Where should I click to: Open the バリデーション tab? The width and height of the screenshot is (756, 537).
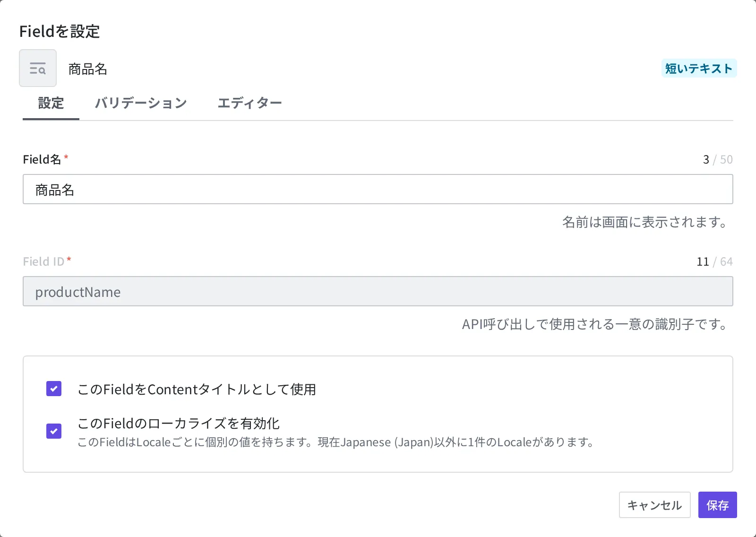pyautogui.click(x=141, y=103)
